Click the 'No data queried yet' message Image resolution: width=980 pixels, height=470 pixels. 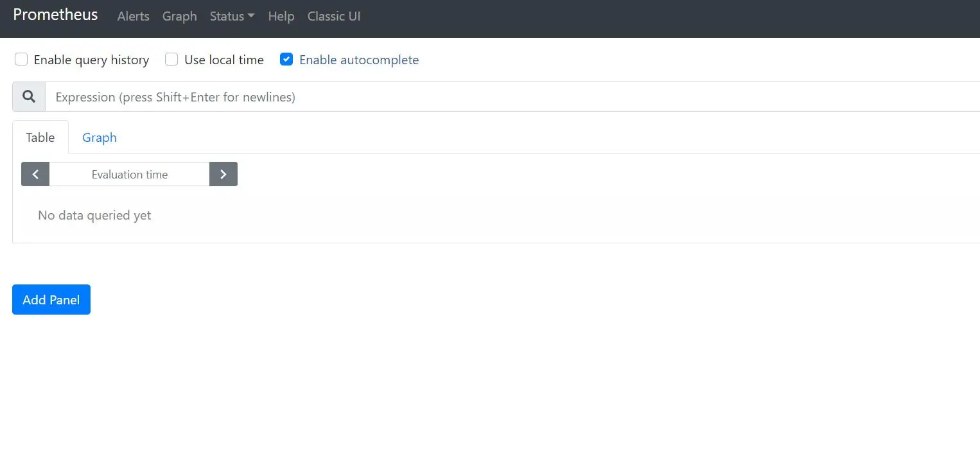(94, 215)
